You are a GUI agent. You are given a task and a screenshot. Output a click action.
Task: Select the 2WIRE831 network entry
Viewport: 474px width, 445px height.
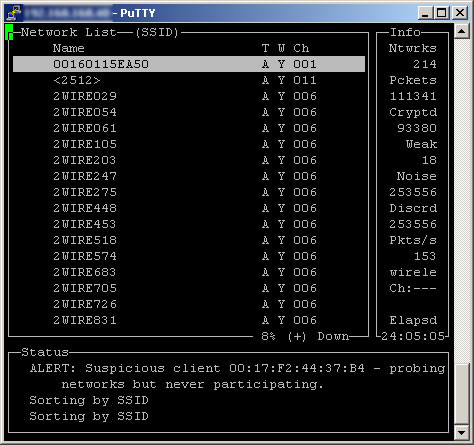coord(85,320)
